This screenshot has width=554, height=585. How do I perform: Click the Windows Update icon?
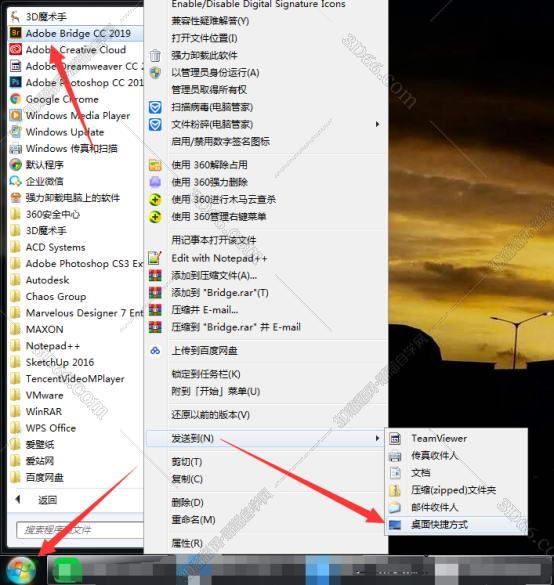(15, 132)
